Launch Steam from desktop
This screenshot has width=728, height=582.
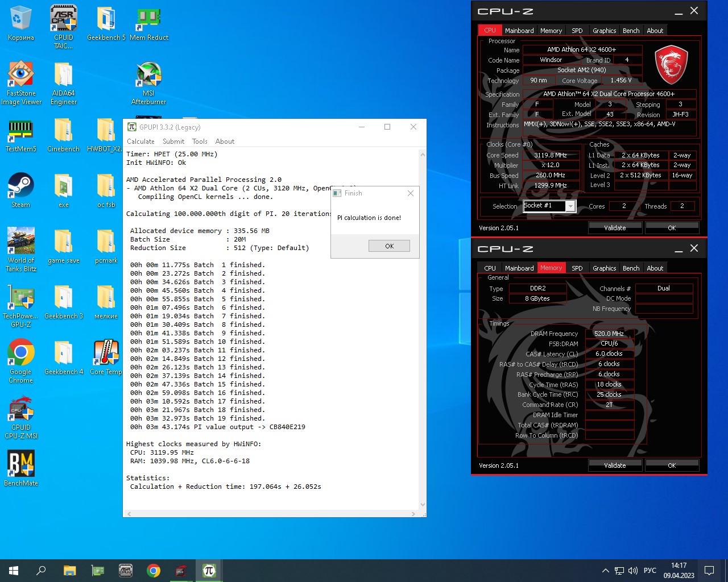point(21,190)
